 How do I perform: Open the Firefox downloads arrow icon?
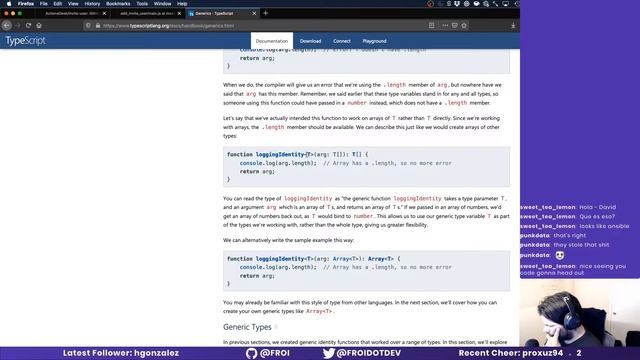(x=513, y=25)
